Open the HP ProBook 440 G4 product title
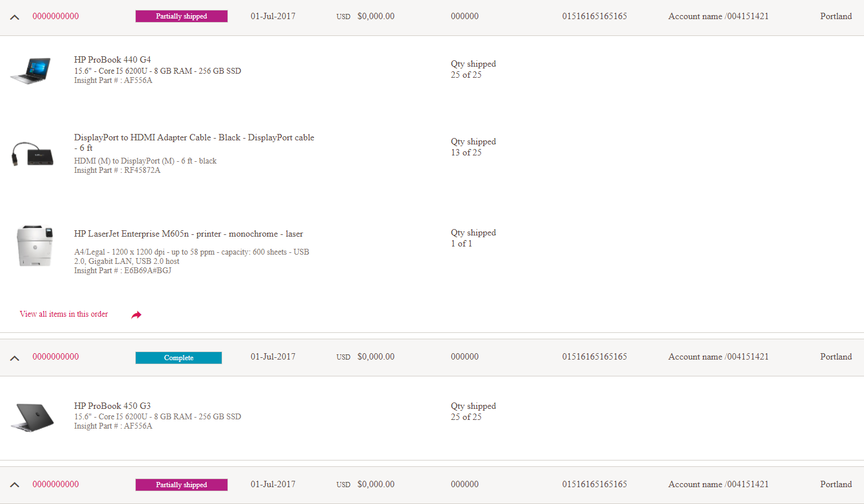864x504 pixels. click(113, 60)
